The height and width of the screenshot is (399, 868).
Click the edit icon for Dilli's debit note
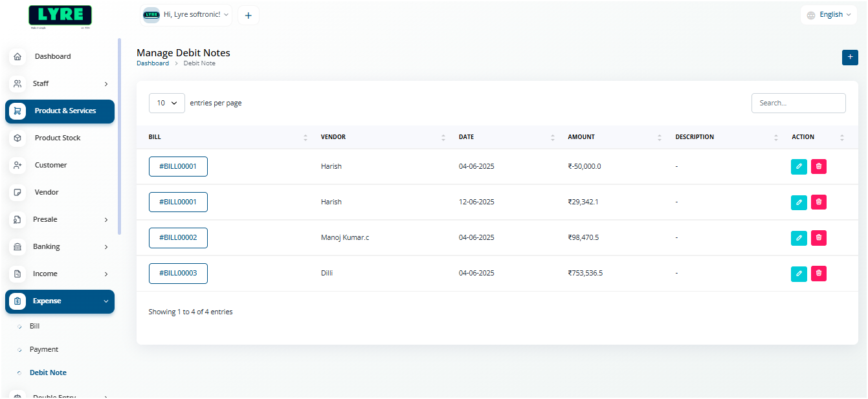tap(799, 274)
